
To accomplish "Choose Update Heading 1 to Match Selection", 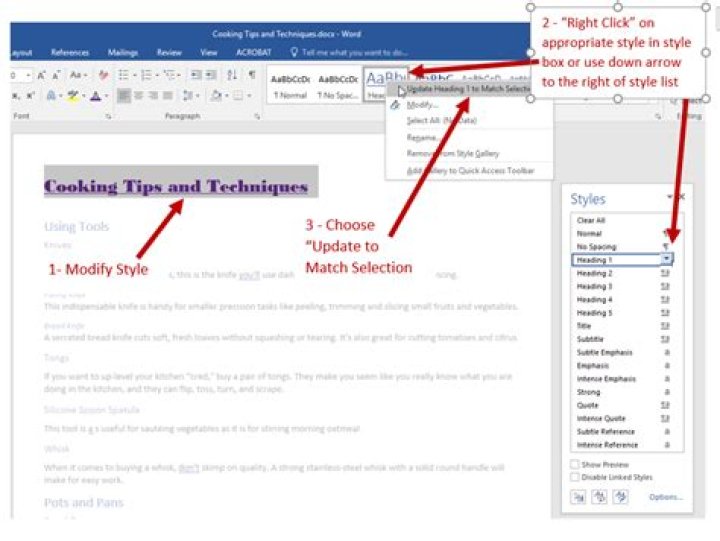I will click(460, 89).
